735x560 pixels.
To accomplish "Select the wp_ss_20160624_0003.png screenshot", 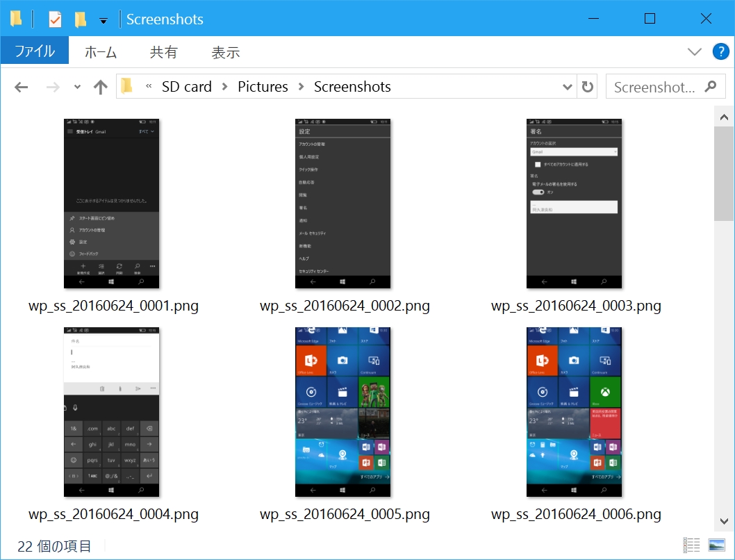I will pos(574,203).
